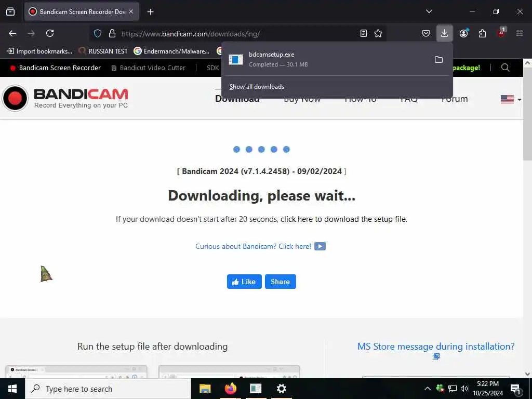This screenshot has height=399, width=532.
Task: Open the list all tabs chevron
Action: pos(429,11)
